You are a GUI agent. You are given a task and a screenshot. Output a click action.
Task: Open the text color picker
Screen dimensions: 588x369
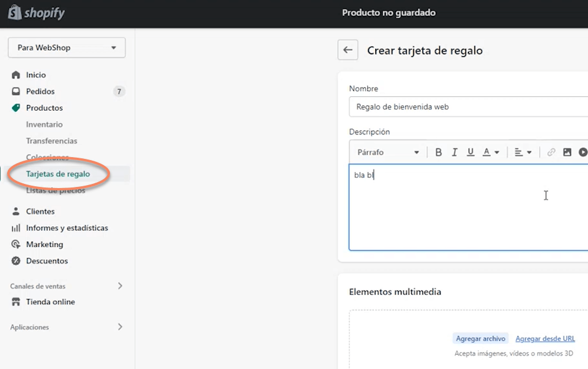pos(490,152)
